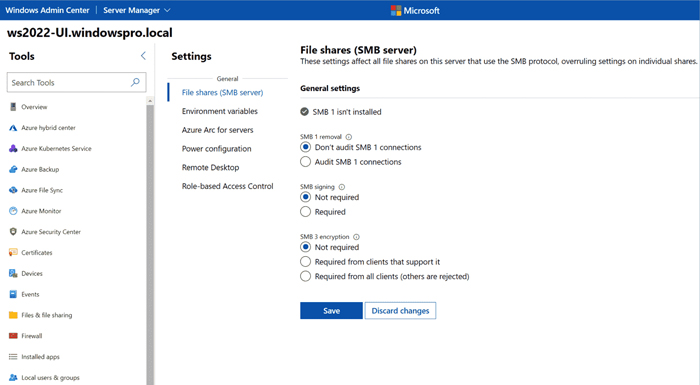Choose Required from all clients encryption option

(305, 276)
